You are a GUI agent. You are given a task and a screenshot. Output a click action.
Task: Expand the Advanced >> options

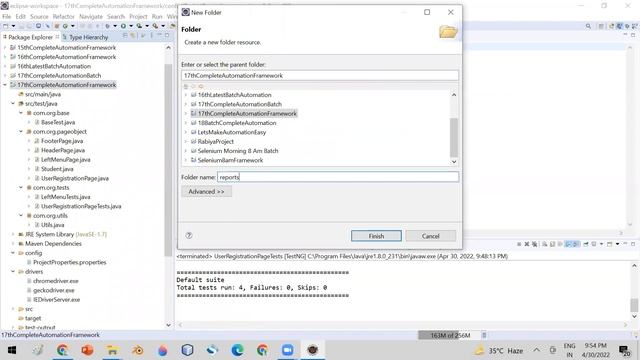206,191
